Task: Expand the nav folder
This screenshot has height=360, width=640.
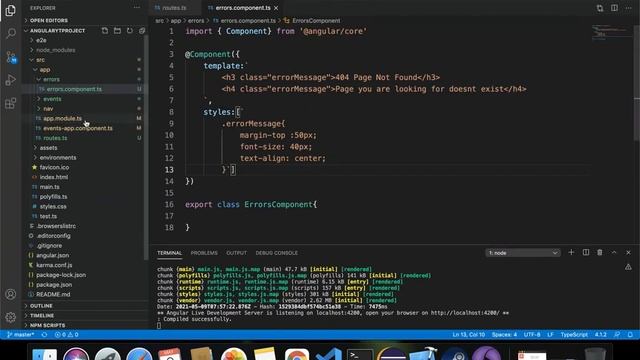Action: click(48, 109)
